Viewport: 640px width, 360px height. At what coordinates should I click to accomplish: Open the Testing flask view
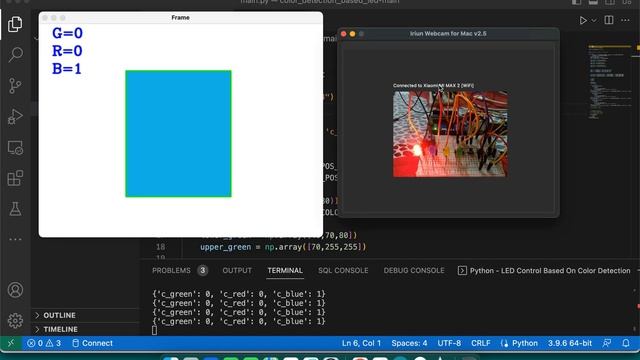tap(15, 209)
